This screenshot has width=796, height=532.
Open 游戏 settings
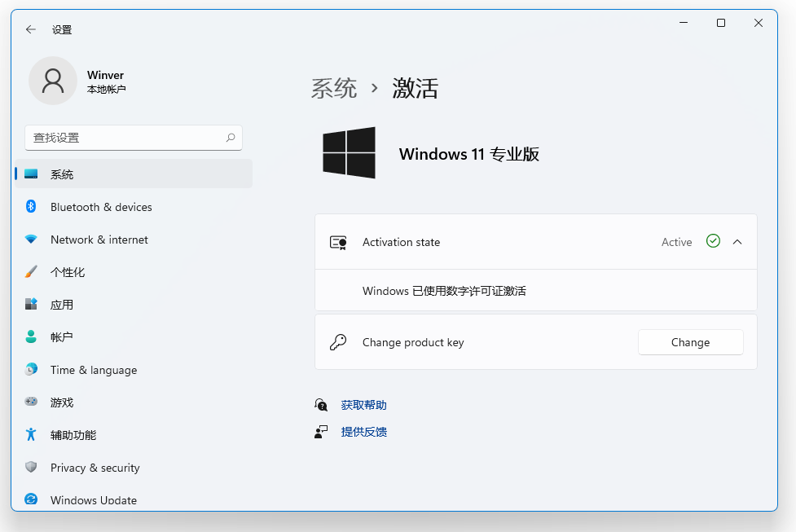click(x=134, y=402)
